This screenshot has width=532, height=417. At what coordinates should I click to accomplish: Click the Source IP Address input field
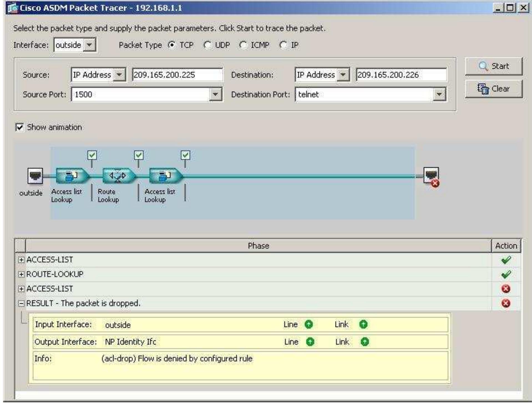tap(178, 75)
